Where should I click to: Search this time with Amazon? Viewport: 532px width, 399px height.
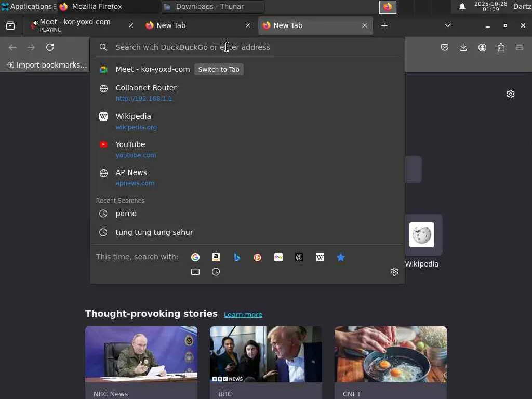(216, 257)
